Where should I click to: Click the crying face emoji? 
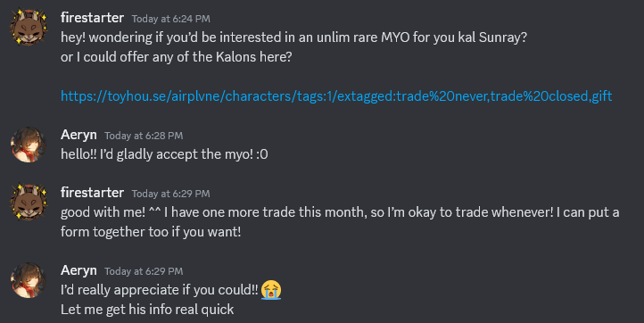click(x=271, y=290)
